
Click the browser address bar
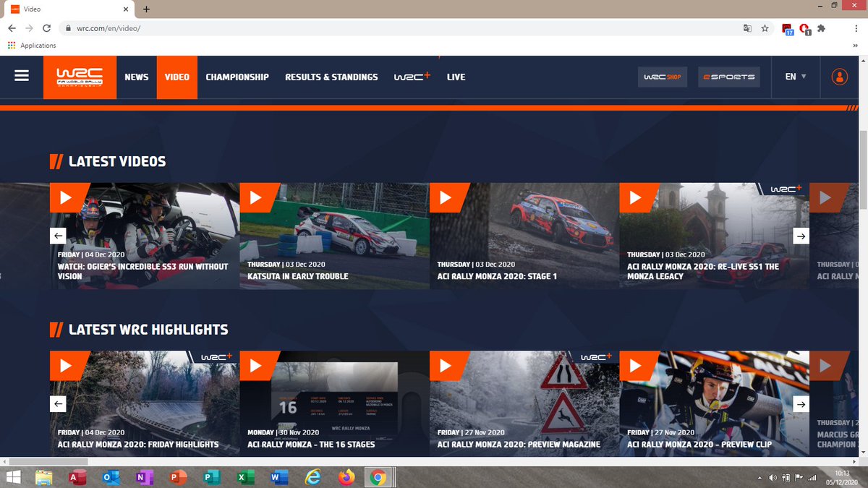398,28
